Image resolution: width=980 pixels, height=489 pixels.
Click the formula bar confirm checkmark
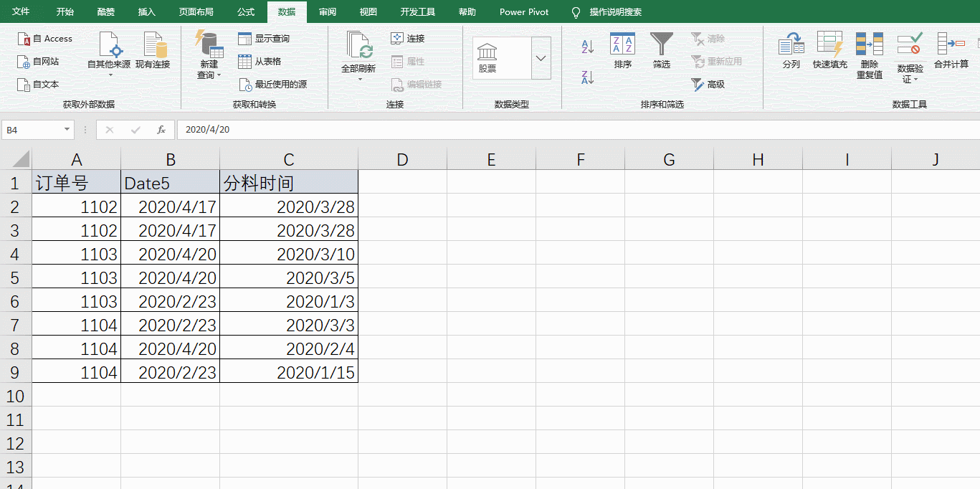click(x=135, y=130)
